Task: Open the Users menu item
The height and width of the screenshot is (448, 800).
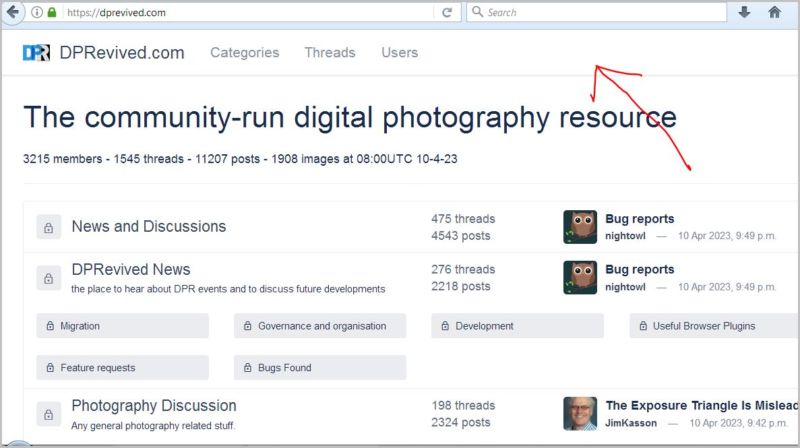Action: (399, 53)
